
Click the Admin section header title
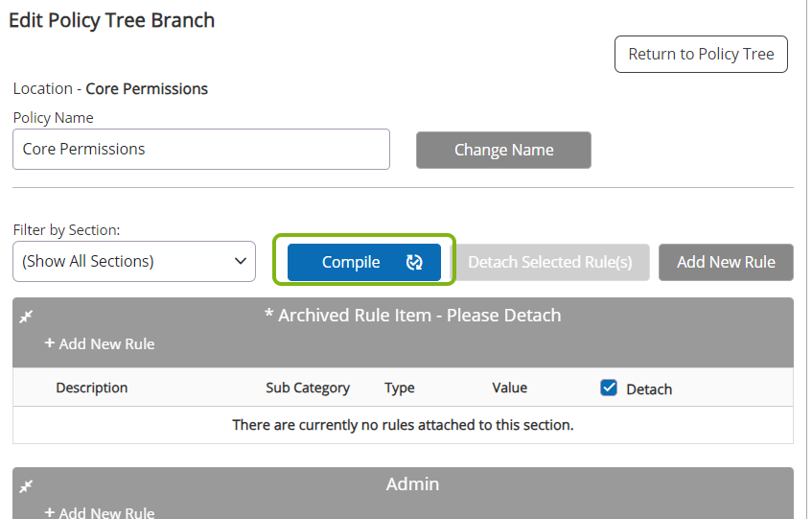pyautogui.click(x=412, y=484)
